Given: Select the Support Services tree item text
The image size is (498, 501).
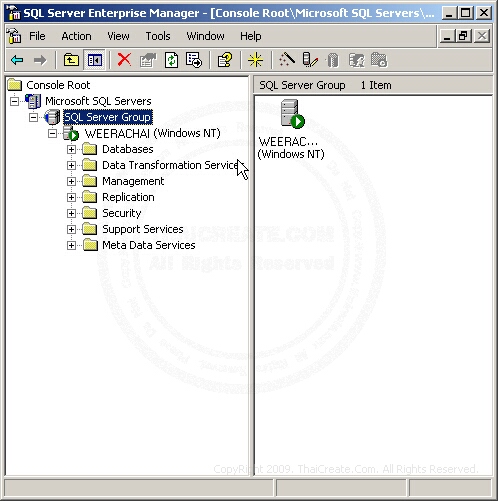Looking at the screenshot, I should (143, 229).
